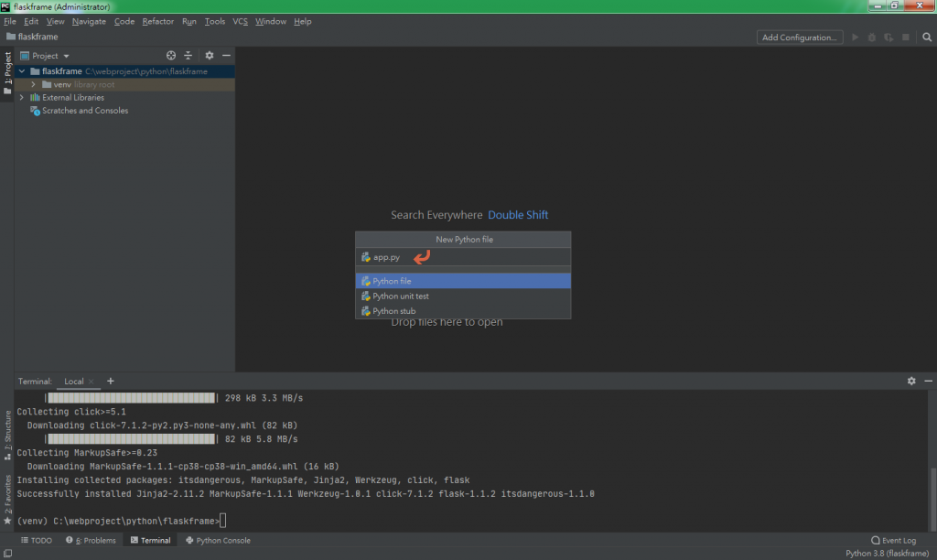This screenshot has height=560, width=937.
Task: Click 'Collecting MarkupSafe>=0.23' terminal line
Action: tap(87, 452)
